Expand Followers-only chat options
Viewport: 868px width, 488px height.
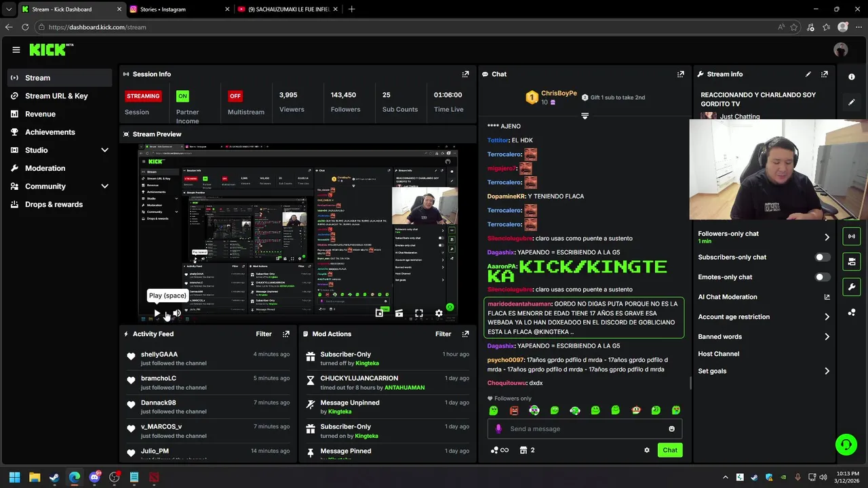[827, 237]
